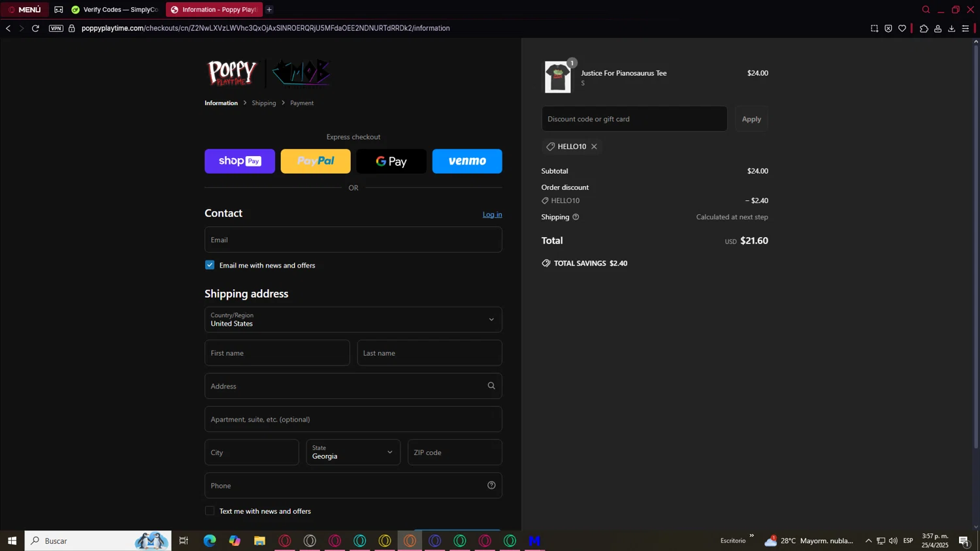Viewport: 980px width, 551px height.
Task: Switch to the Verify Codes — SimplyCodes tab
Action: point(115,10)
